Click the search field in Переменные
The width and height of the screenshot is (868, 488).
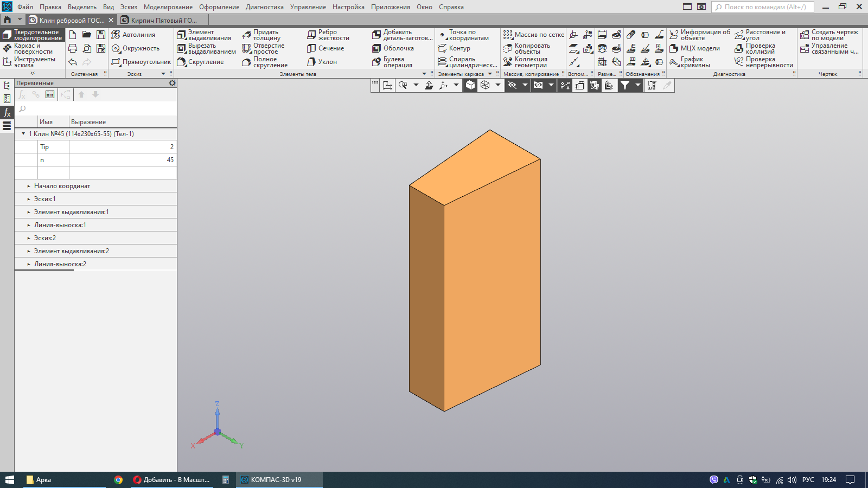click(95, 109)
